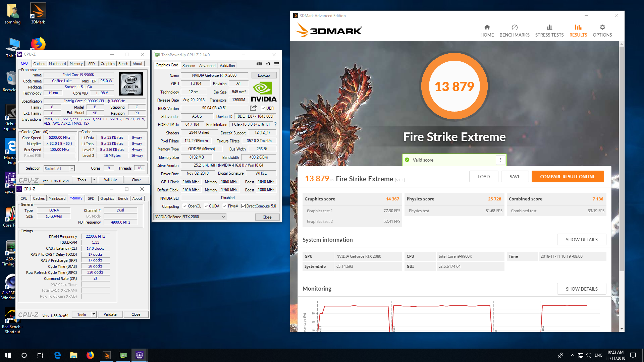
Task: Open the Action Center notifications icon
Action: (633, 355)
